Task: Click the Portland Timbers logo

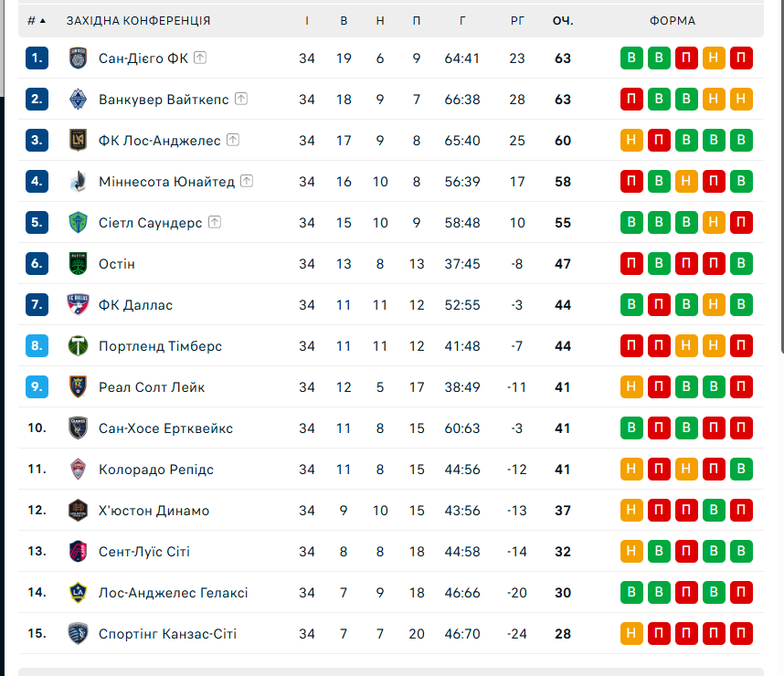Action: pos(78,346)
